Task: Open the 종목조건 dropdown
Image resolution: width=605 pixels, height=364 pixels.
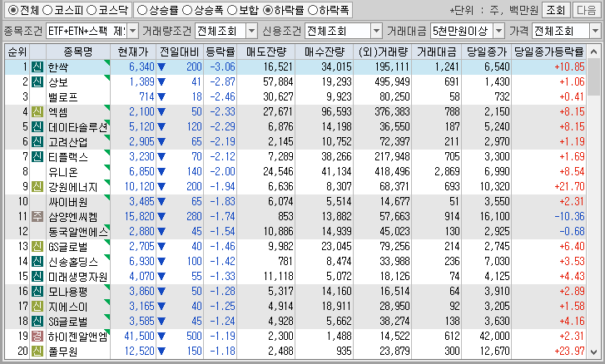Action: 132,31
